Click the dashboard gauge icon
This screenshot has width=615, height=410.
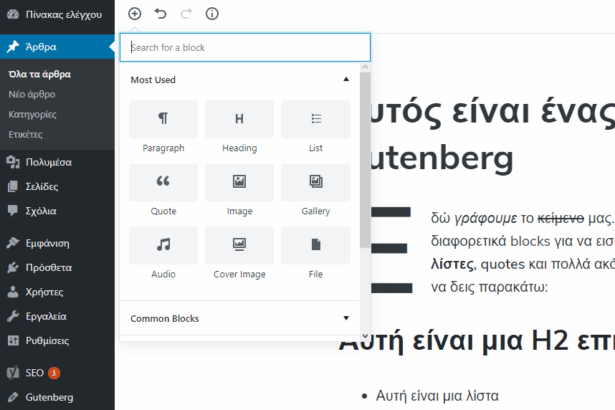pos(13,15)
